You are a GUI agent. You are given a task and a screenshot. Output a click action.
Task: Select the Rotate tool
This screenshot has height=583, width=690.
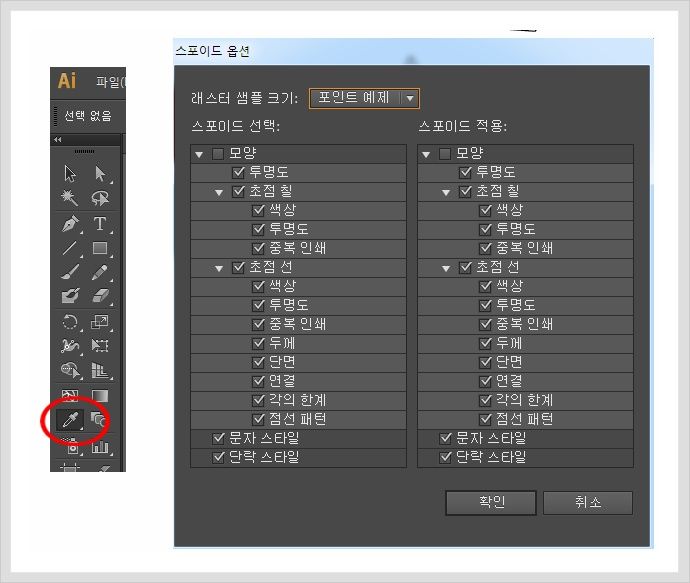click(70, 322)
